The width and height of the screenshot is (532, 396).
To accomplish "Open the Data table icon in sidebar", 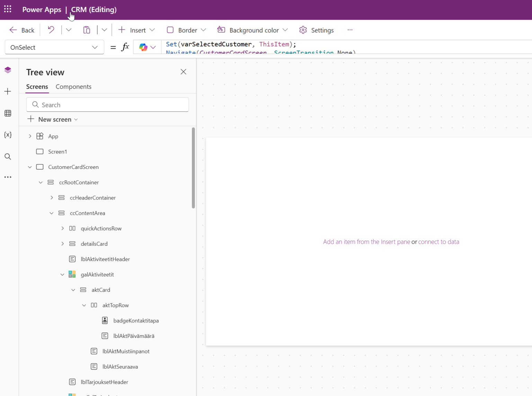I will [8, 113].
